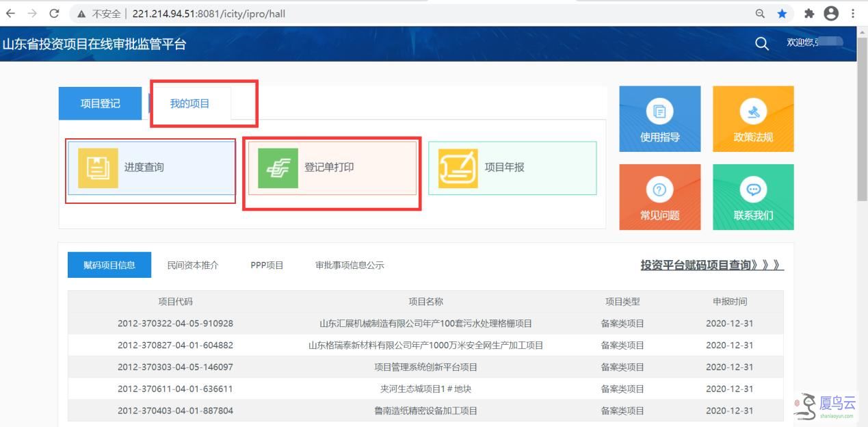Open the Chrome profile avatar icon

[x=831, y=13]
